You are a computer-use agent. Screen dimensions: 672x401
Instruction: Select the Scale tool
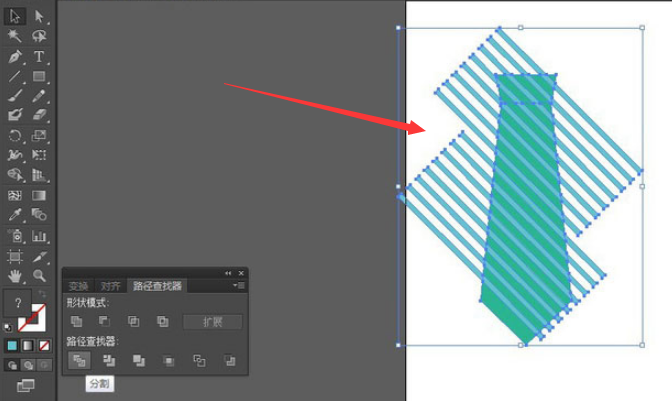(39, 136)
